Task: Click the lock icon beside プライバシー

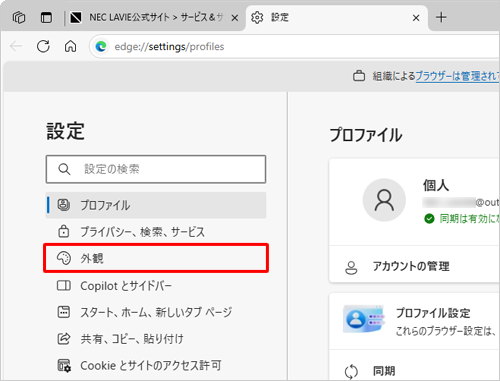Action: tap(64, 231)
